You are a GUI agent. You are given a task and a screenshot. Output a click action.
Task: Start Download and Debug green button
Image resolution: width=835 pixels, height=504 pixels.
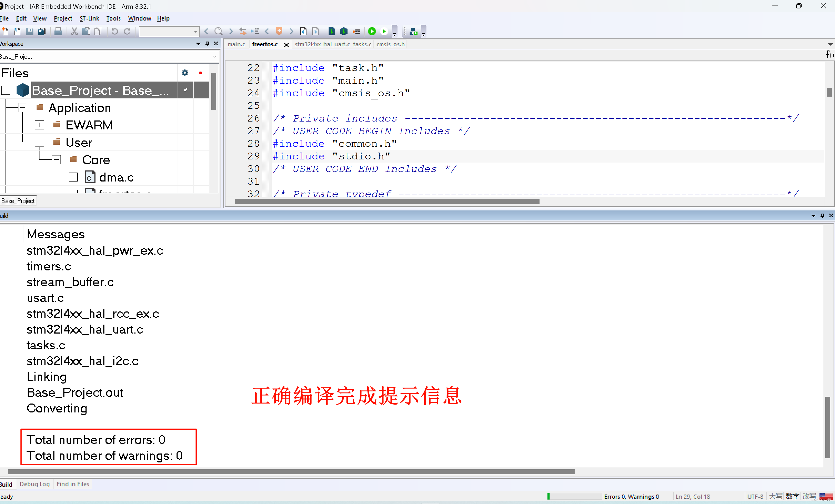pos(372,32)
